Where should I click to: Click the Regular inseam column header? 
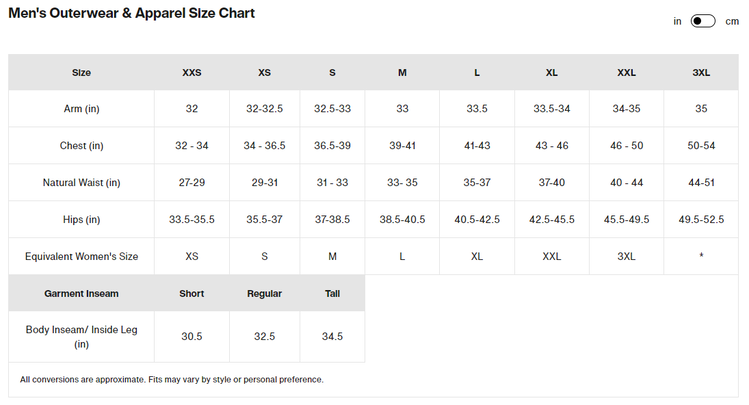pyautogui.click(x=264, y=293)
